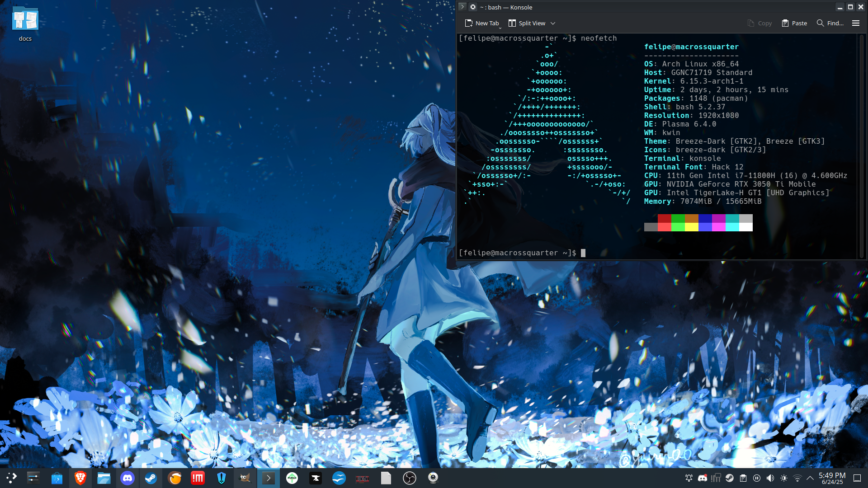This screenshot has height=488, width=868.
Task: Expand the New Tab small dropdown arrow
Action: click(500, 28)
